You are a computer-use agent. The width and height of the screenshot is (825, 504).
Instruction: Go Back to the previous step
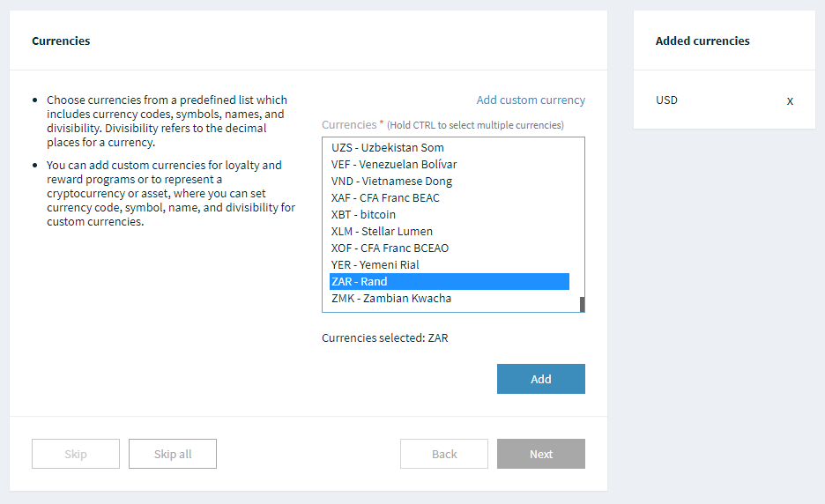(x=444, y=455)
